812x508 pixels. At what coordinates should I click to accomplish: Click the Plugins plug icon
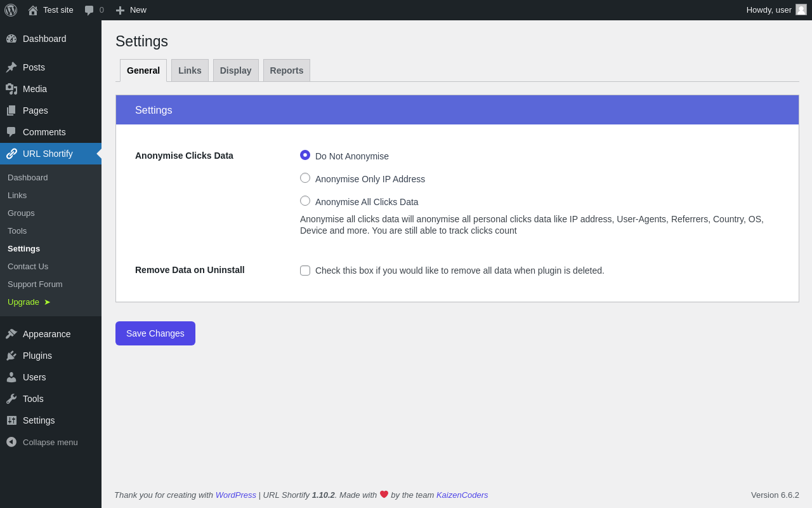click(11, 356)
